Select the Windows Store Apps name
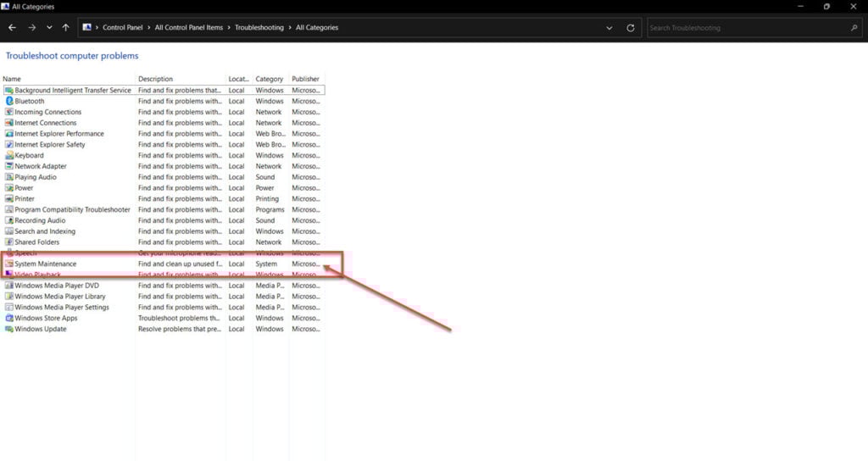Image resolution: width=868 pixels, height=461 pixels. tap(46, 319)
